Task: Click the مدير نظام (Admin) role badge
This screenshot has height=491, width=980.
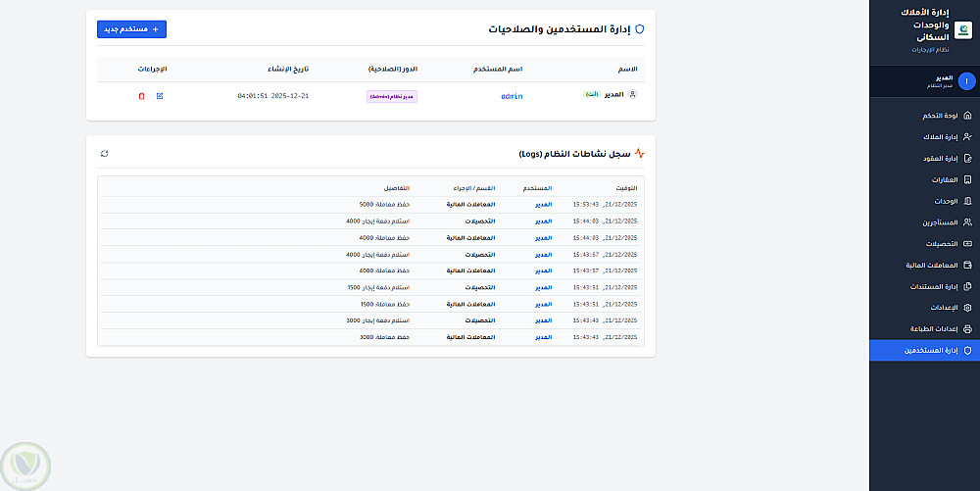Action: 392,96
